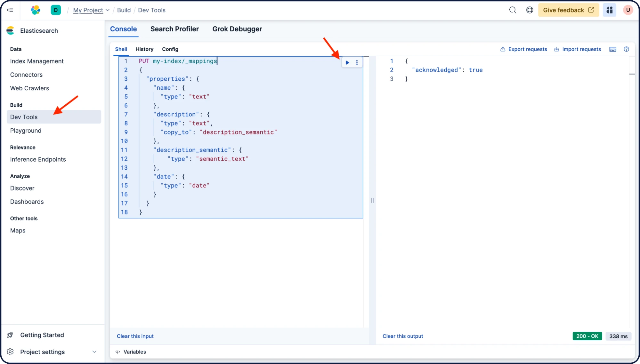Open Dashboards in sidebar
Image resolution: width=640 pixels, height=364 pixels.
[27, 202]
